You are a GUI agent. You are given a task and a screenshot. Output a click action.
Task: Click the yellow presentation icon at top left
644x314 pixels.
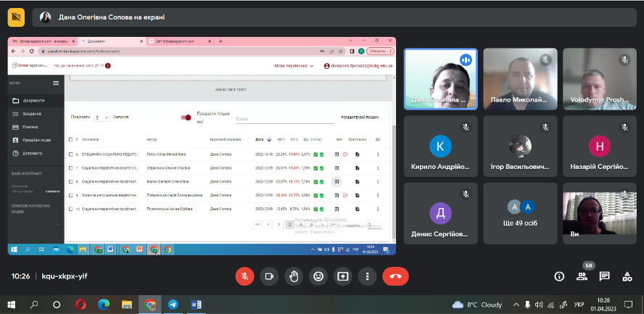[x=16, y=17]
